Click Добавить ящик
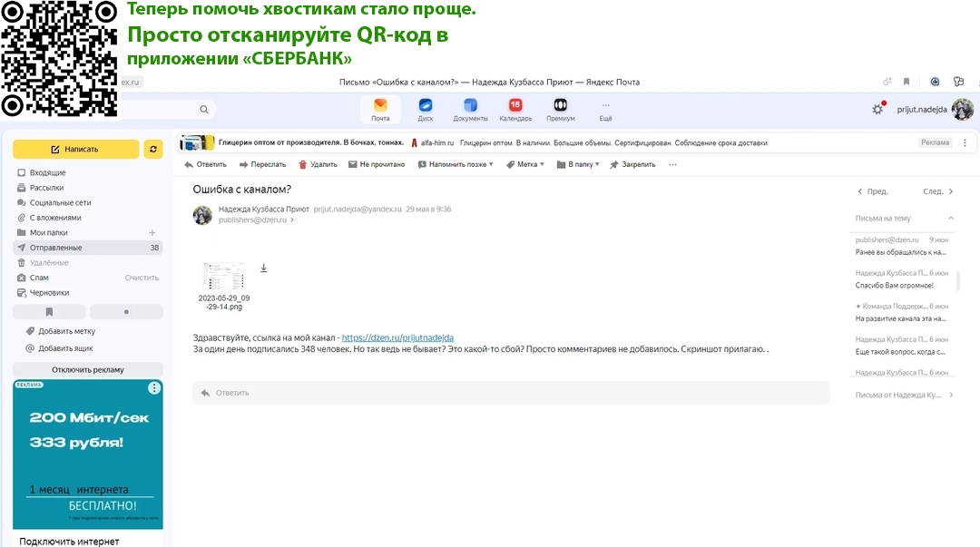Viewport: 980px width, 547px height. pyautogui.click(x=59, y=348)
